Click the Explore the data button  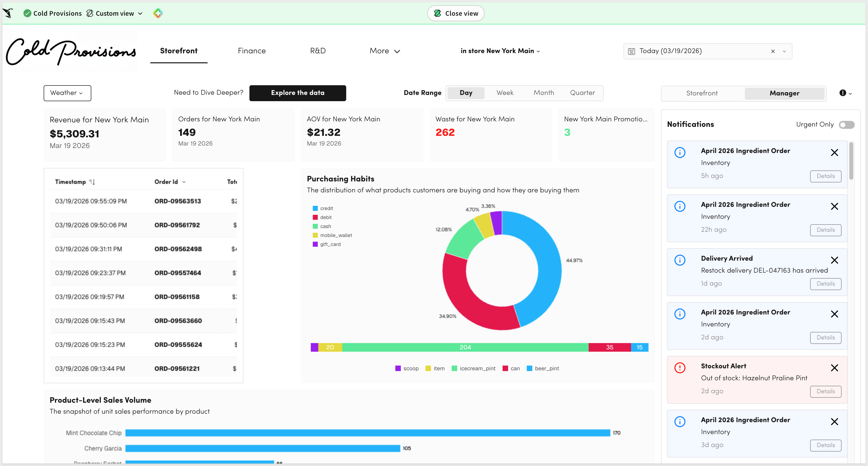[x=297, y=93]
